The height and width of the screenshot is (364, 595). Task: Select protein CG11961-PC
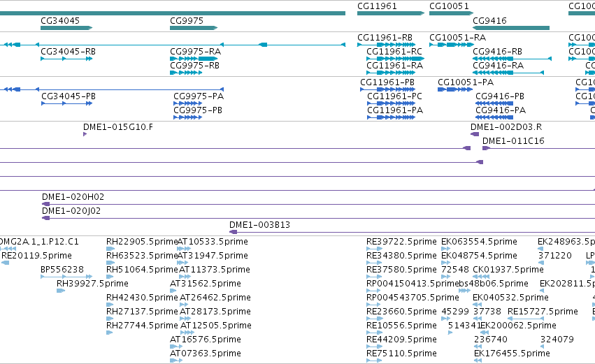(392, 103)
